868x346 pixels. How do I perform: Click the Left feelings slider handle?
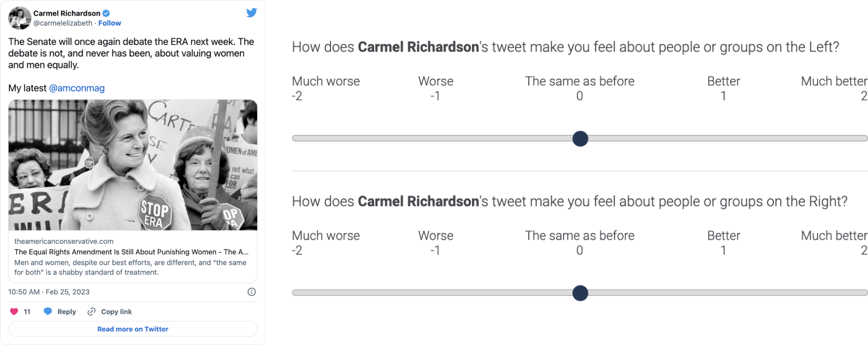pyautogui.click(x=580, y=139)
